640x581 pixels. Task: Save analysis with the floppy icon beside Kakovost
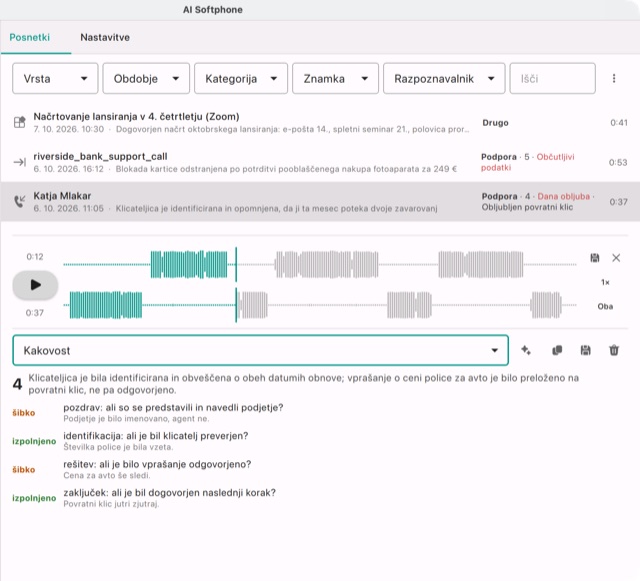point(585,350)
